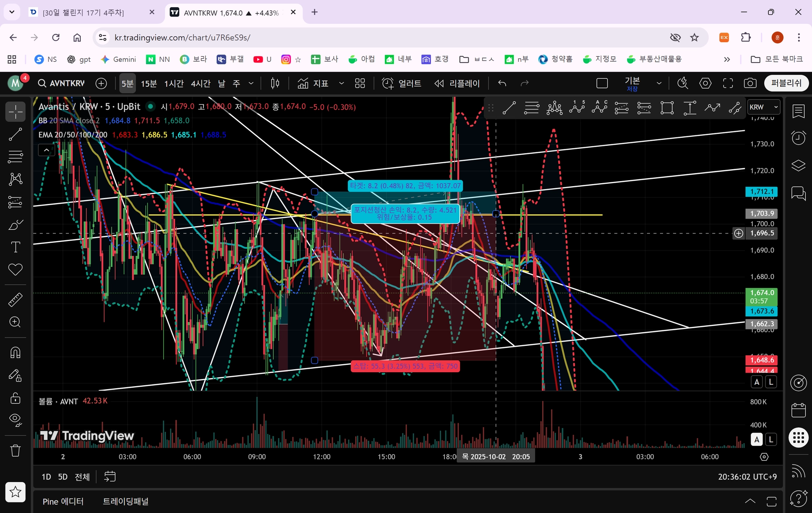Take a chart snapshot with camera icon
The image size is (812, 513).
click(750, 83)
